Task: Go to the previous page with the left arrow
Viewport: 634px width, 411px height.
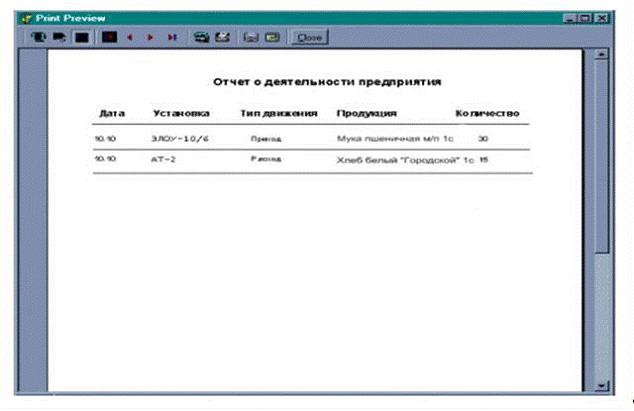Action: (x=130, y=37)
